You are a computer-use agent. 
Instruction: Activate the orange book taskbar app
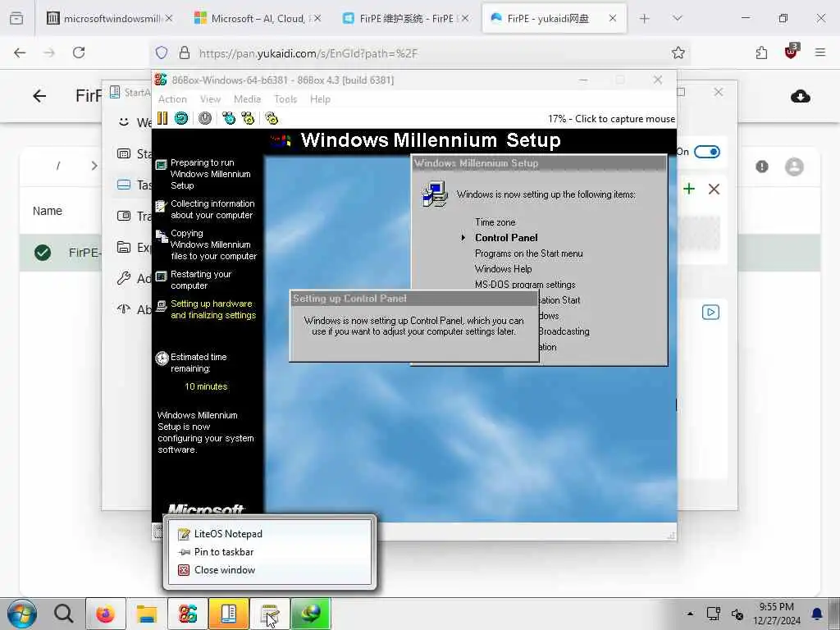(x=229, y=614)
